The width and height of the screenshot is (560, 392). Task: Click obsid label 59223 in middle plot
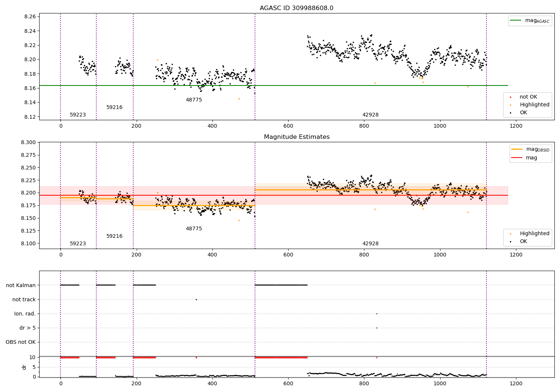click(x=78, y=243)
